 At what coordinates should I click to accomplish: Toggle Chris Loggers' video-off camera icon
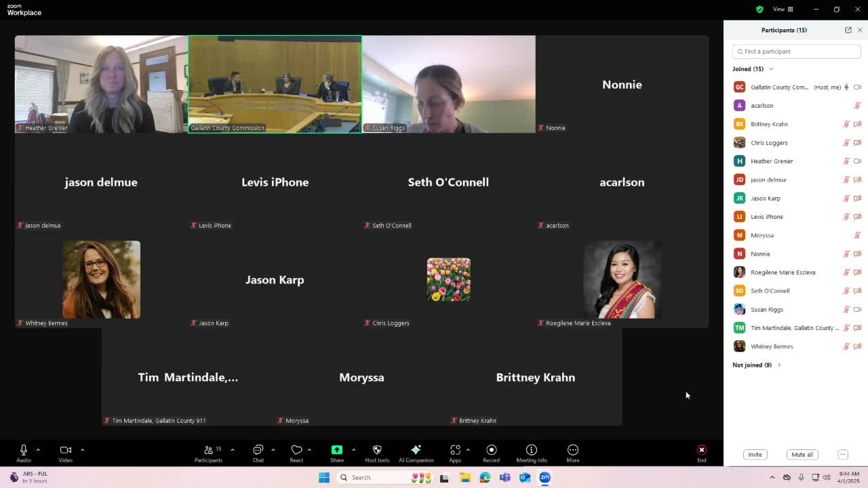857,142
